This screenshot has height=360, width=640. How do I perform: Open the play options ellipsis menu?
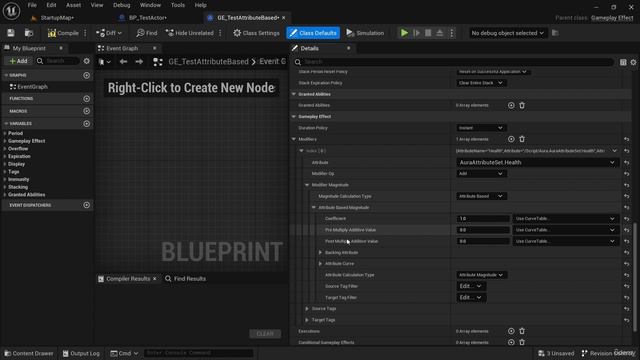click(x=452, y=33)
